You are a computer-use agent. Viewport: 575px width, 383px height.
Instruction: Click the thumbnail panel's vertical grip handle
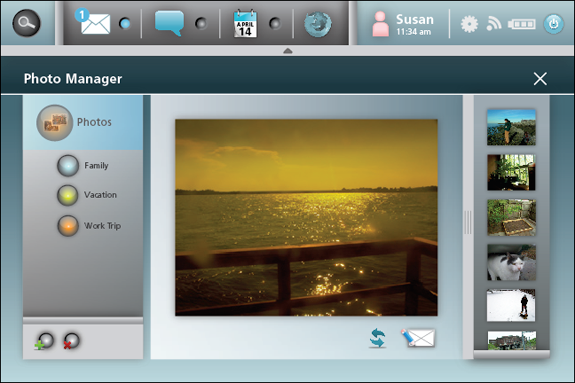click(x=468, y=222)
